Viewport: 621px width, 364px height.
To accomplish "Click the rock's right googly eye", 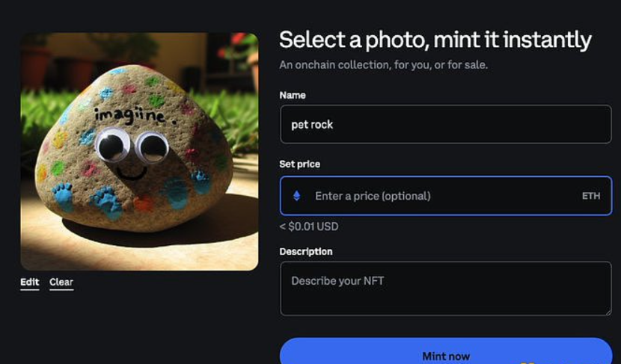I will 153,148.
